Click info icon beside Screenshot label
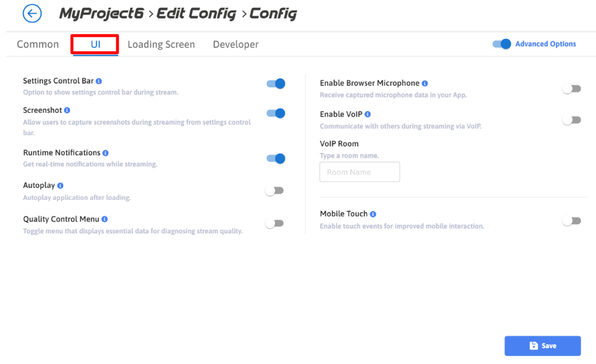The width and height of the screenshot is (596, 364). (x=67, y=110)
